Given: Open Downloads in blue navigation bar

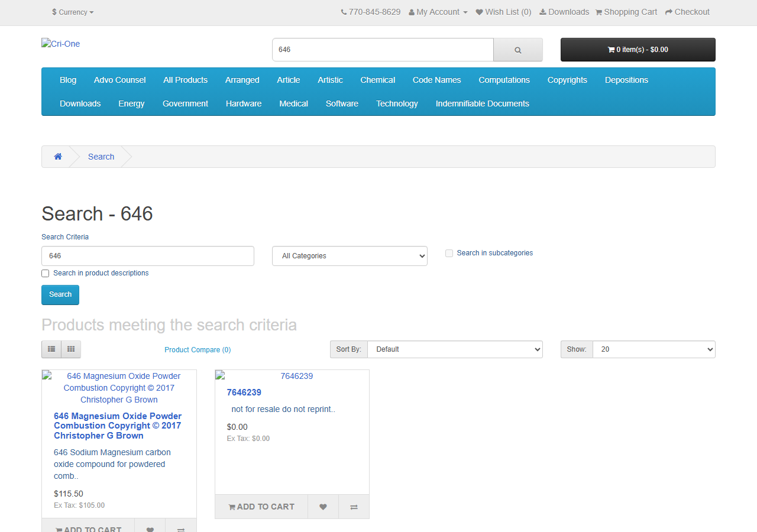Looking at the screenshot, I should click(x=80, y=103).
